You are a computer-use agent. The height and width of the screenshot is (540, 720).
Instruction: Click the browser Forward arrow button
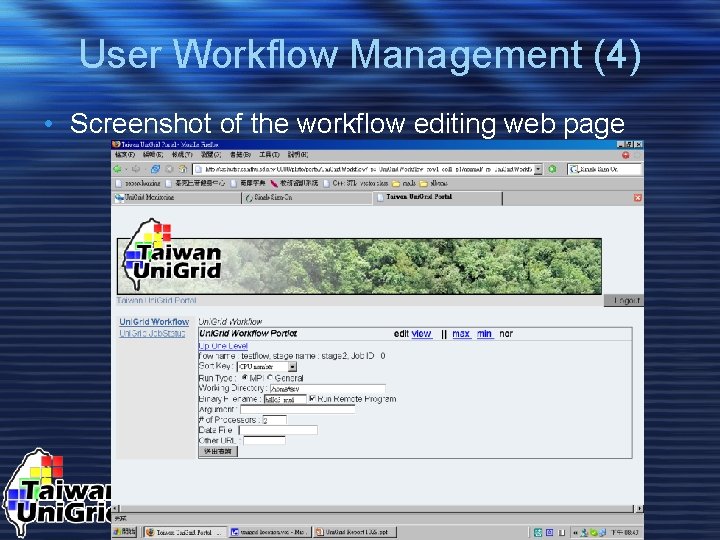[136, 169]
